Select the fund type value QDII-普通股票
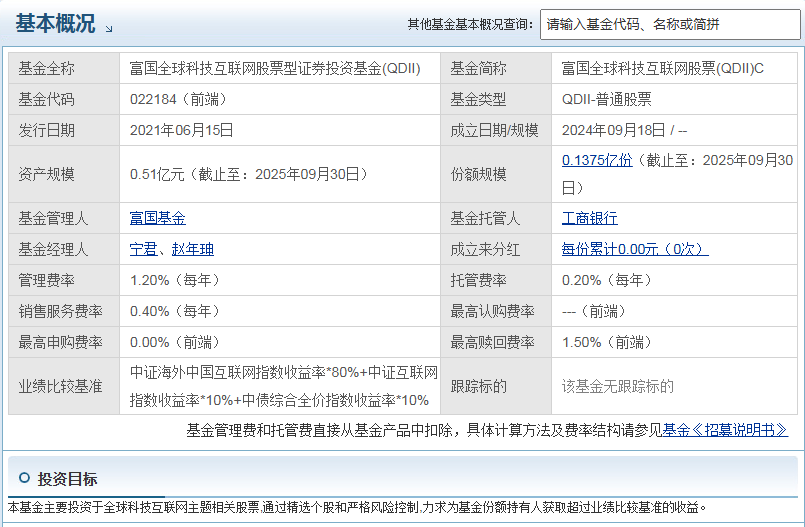This screenshot has height=527, width=805. (x=606, y=99)
